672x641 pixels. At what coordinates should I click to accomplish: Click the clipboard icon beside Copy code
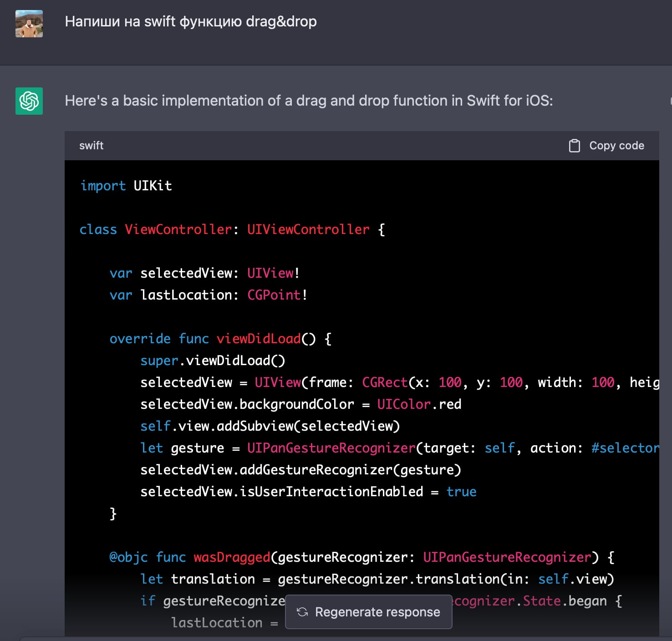tap(574, 146)
